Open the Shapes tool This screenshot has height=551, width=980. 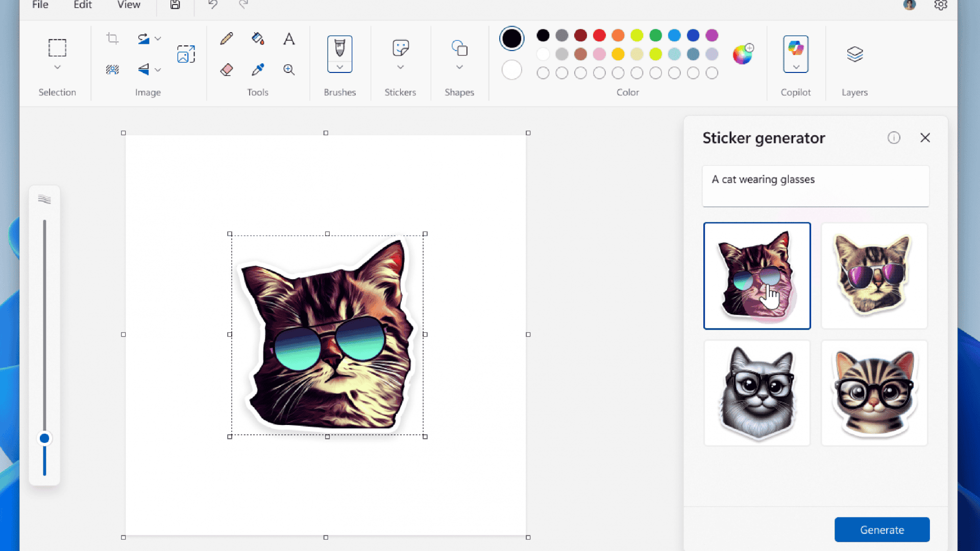[x=459, y=48]
